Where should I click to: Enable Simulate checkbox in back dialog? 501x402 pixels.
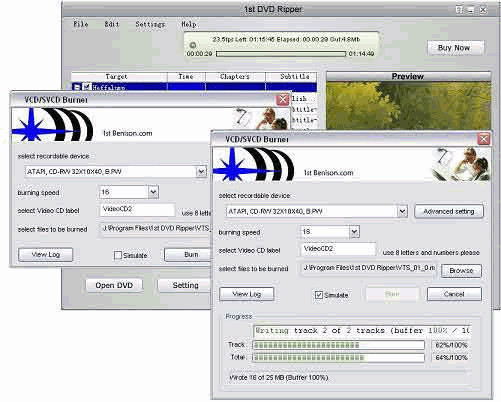coord(117,255)
